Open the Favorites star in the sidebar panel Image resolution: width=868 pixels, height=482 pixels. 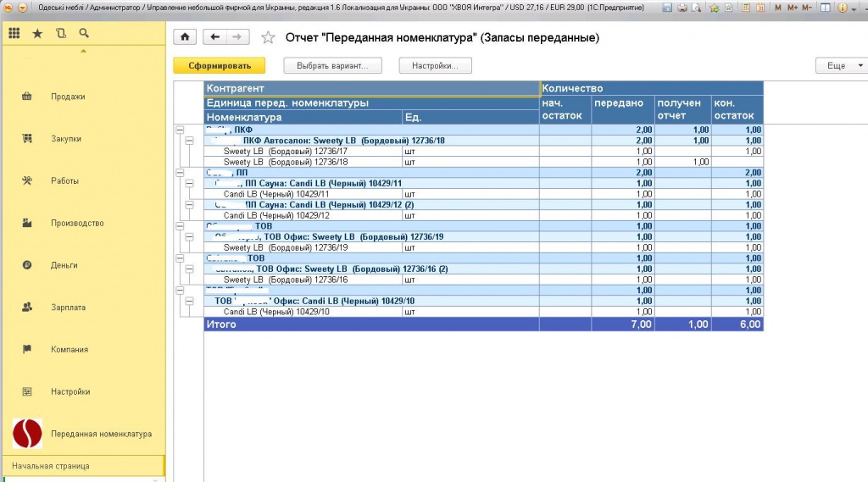coord(37,33)
